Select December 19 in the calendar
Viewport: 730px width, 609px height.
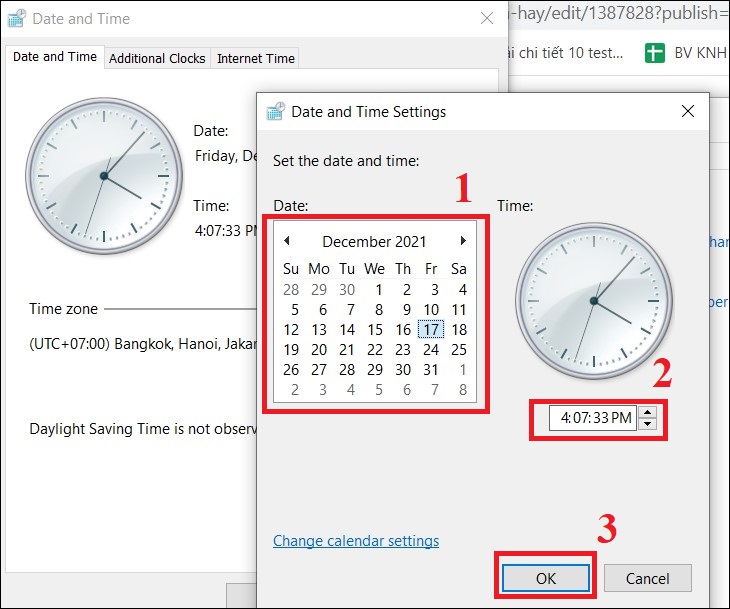[291, 350]
